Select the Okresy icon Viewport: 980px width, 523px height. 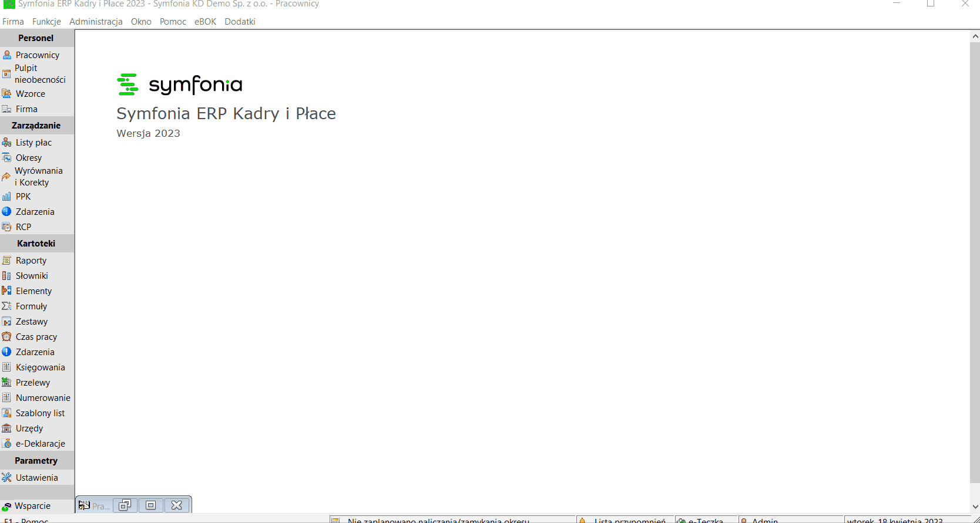click(x=7, y=157)
